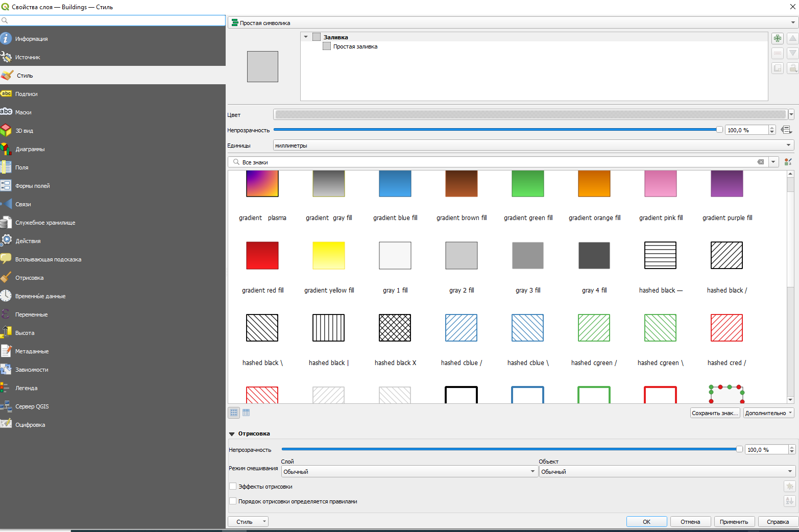Select Простая заливка in the symbol tree
This screenshot has height=532, width=799.
[x=355, y=46]
